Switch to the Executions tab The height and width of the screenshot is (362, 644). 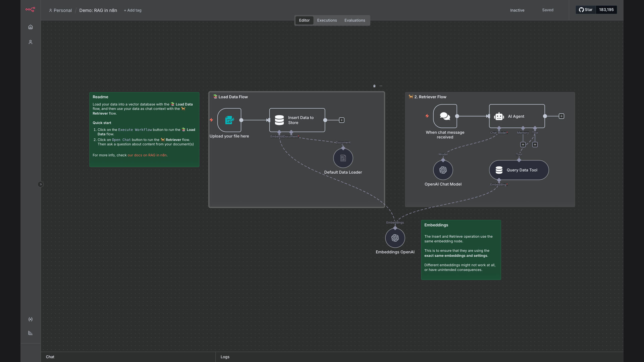[327, 20]
